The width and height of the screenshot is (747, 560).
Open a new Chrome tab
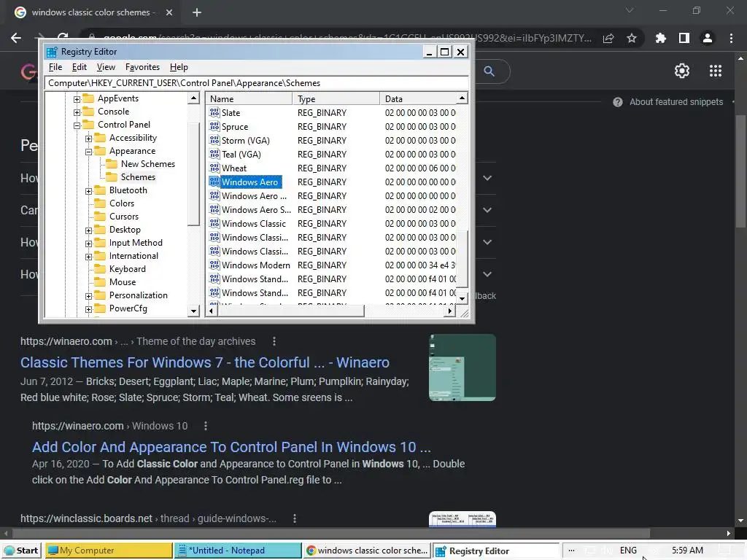tap(197, 12)
